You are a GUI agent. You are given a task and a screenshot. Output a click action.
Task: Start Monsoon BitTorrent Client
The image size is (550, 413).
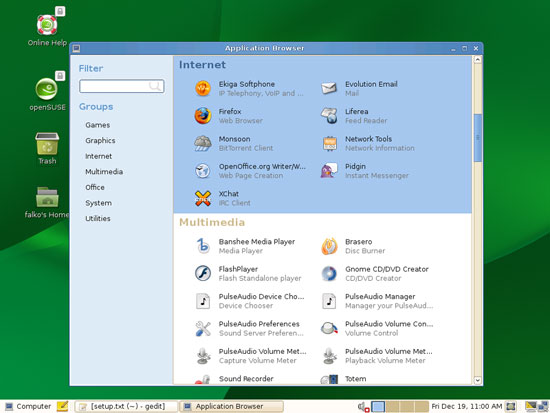(234, 143)
